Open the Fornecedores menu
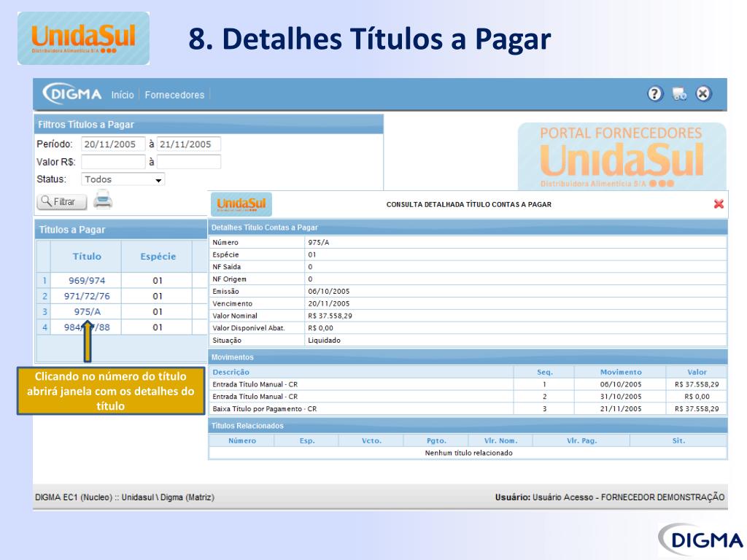This screenshot has height=560, width=747. pyautogui.click(x=174, y=95)
